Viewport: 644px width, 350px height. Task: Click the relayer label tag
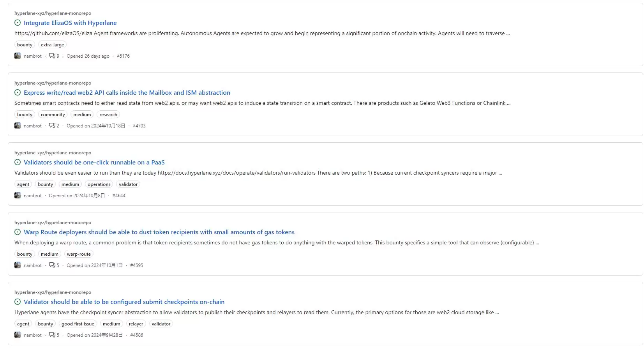pos(136,324)
